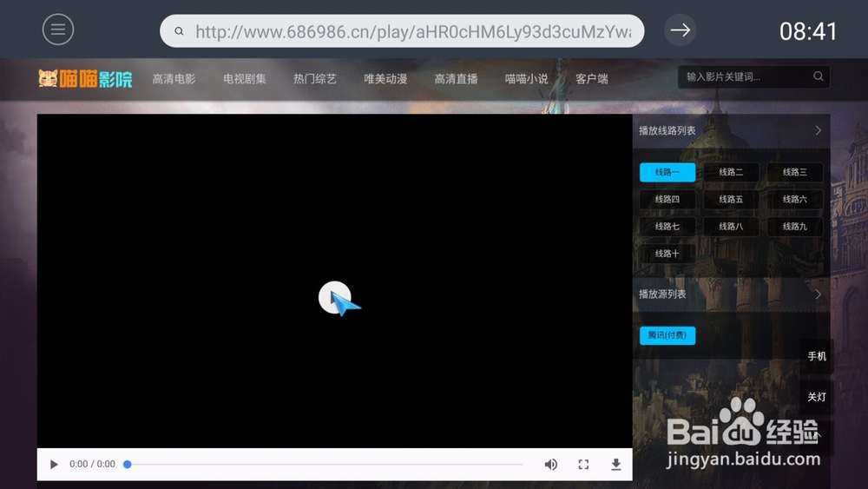Click the 0:00 / 0:00 time display
The height and width of the screenshot is (489, 868).
click(93, 464)
